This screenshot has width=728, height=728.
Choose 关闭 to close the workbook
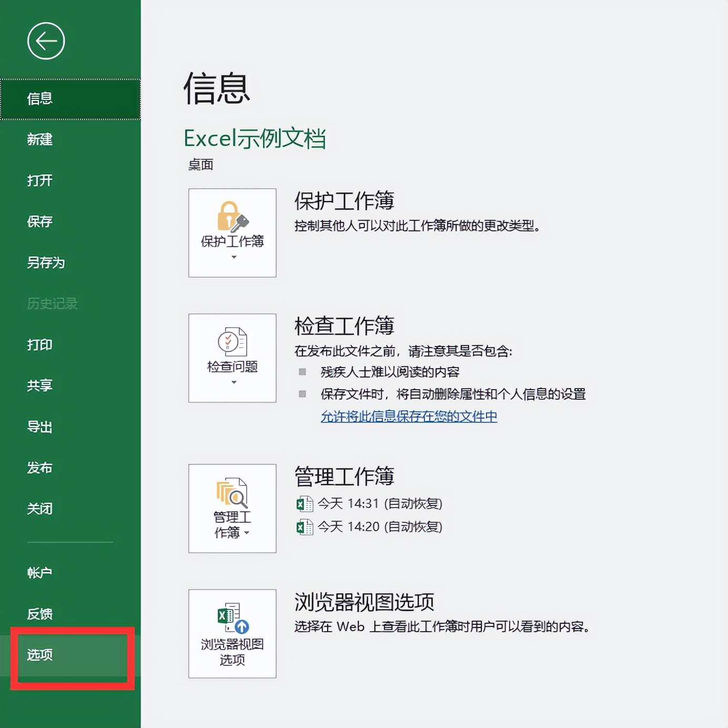(70, 509)
